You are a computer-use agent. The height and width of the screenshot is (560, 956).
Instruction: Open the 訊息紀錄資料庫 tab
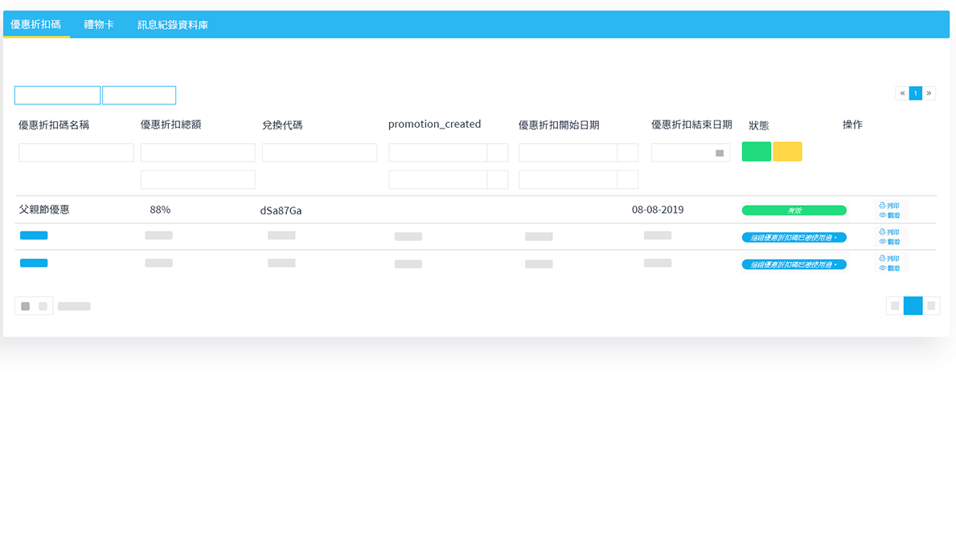coord(173,24)
